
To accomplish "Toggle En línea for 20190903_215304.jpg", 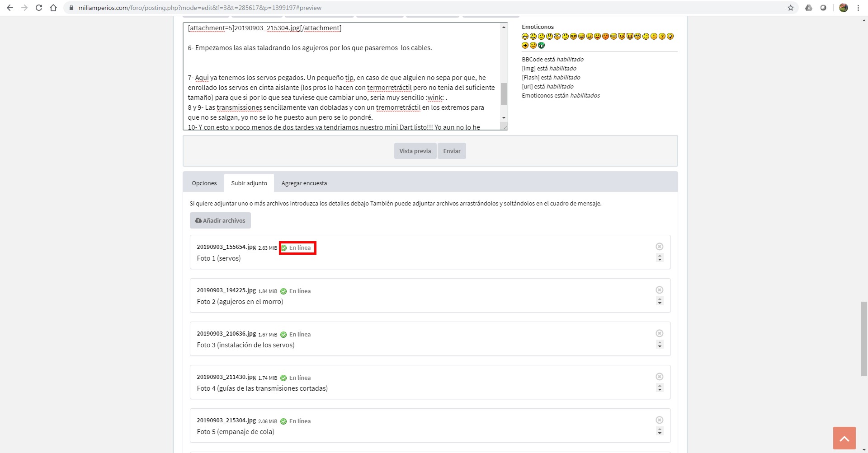I will (296, 421).
